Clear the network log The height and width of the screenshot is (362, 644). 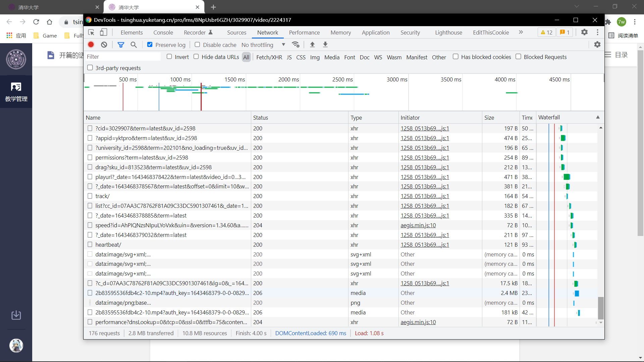104,45
